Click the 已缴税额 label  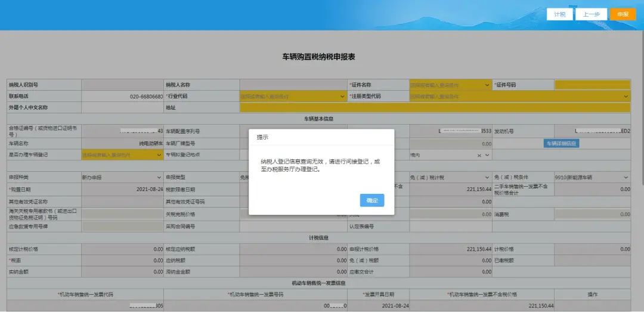coord(504,261)
